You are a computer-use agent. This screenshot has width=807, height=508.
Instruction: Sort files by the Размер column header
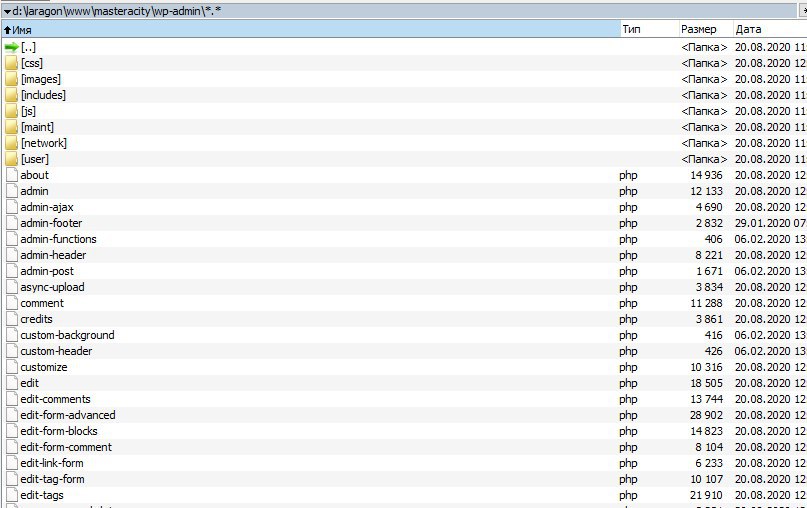click(705, 29)
